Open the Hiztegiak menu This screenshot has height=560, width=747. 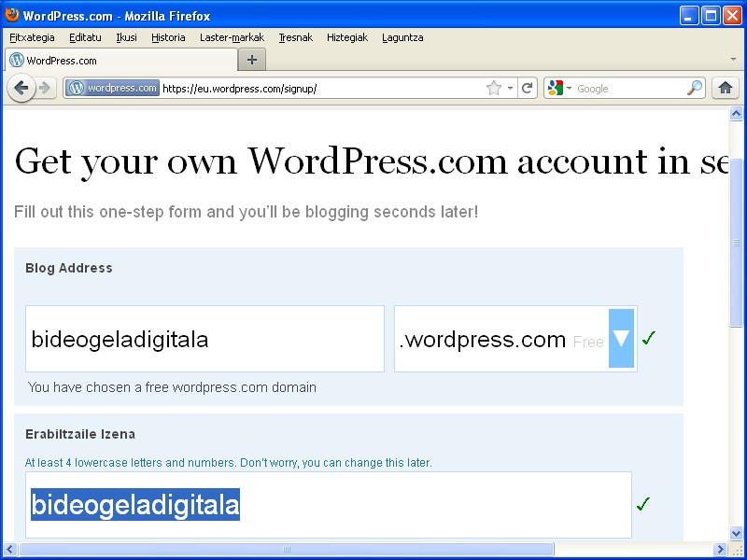pyautogui.click(x=347, y=37)
